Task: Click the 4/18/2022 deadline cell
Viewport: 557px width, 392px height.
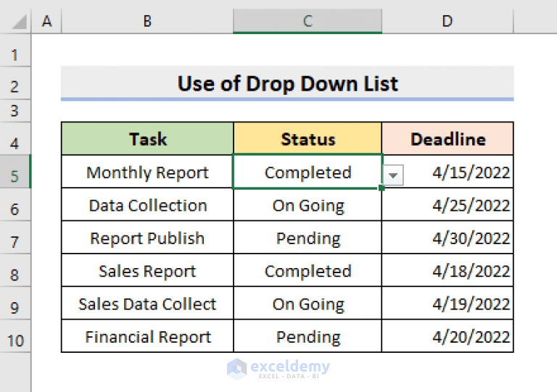Action: coord(447,270)
